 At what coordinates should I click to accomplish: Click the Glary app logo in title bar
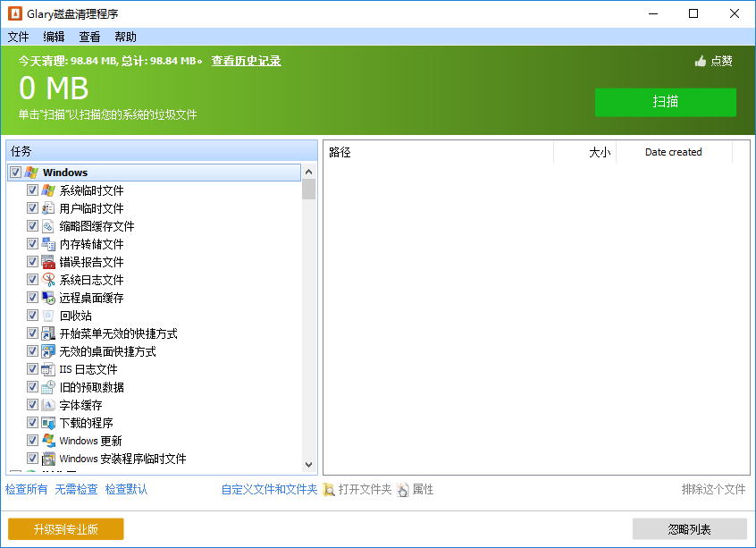(x=15, y=13)
